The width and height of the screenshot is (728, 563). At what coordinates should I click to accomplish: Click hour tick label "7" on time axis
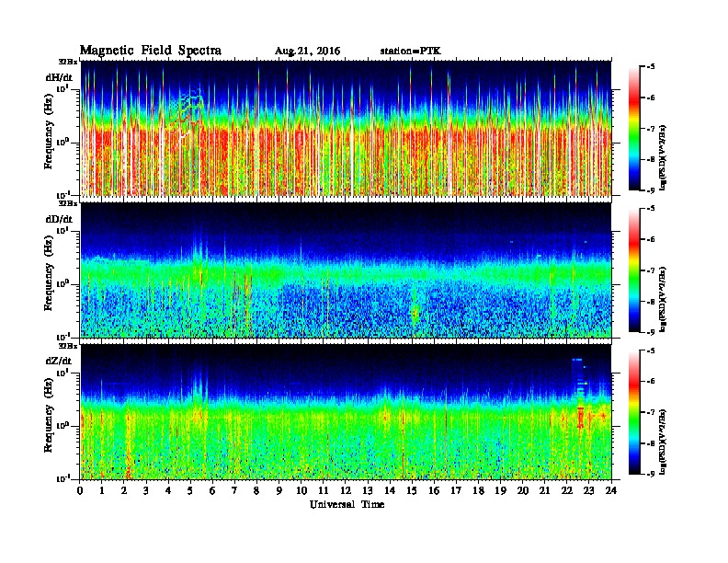point(235,490)
